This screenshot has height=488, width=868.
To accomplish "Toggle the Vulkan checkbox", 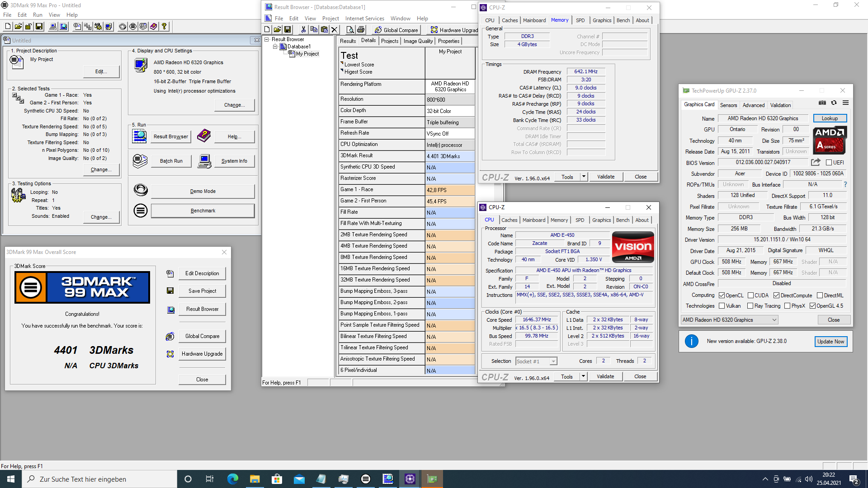I will tap(722, 306).
